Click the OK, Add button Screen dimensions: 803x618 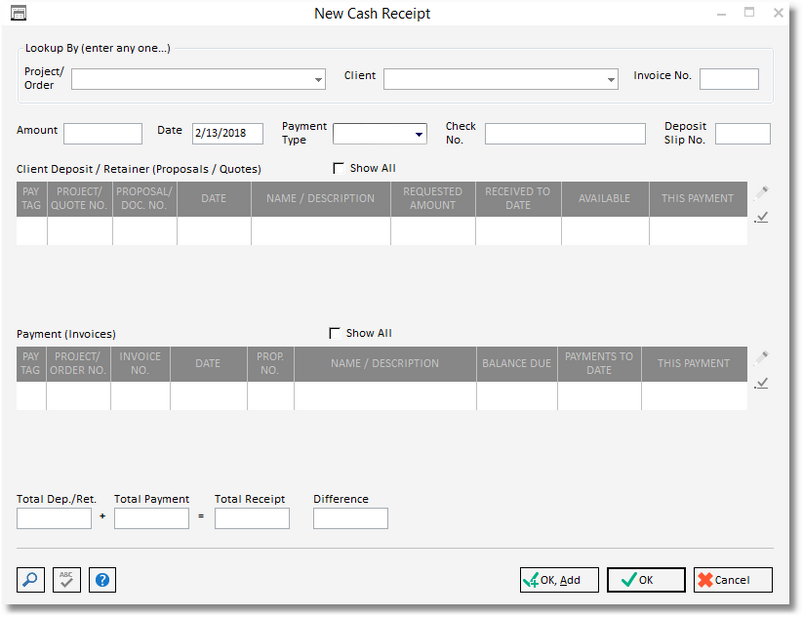[559, 580]
